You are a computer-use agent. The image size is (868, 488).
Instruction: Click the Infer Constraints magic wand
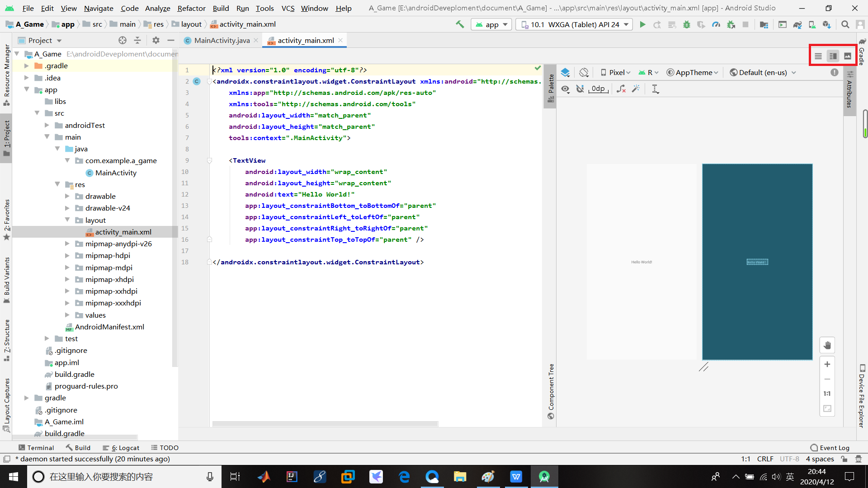coord(636,89)
